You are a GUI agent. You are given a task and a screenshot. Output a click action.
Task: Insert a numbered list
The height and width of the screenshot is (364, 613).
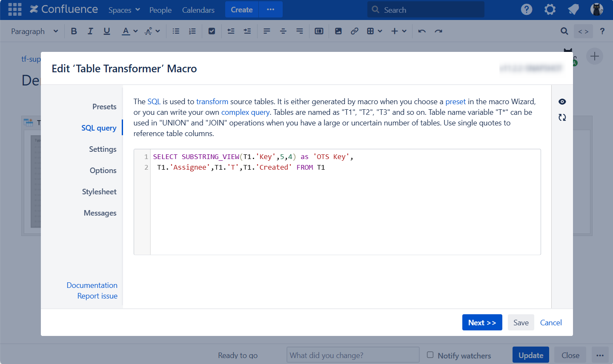pos(192,31)
